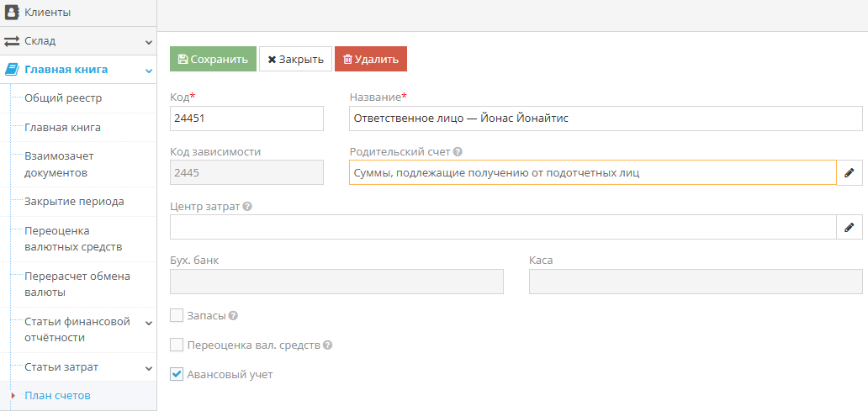Click the pencil icon beside Центр затрат
The height and width of the screenshot is (411, 868).
pos(849,227)
